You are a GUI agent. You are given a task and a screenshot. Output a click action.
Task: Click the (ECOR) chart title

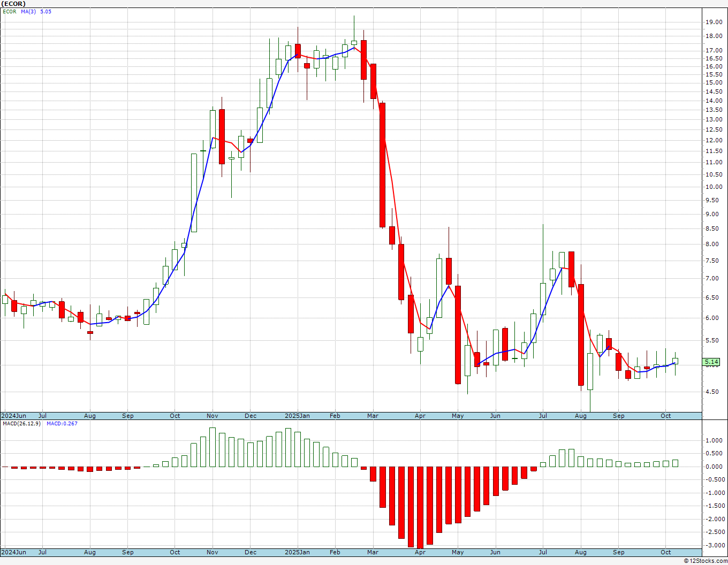pyautogui.click(x=13, y=4)
